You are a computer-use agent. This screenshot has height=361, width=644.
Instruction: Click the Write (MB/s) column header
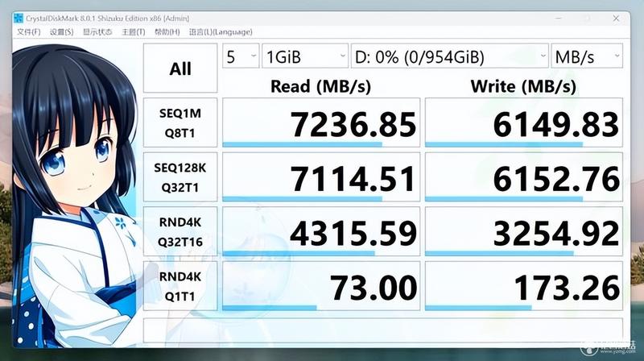[523, 86]
